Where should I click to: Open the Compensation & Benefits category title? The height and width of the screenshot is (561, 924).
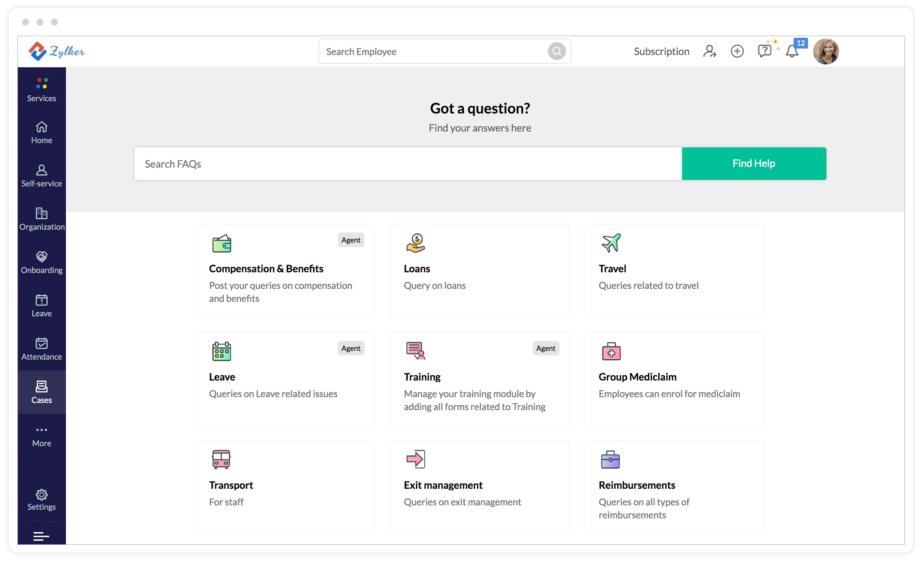point(266,268)
